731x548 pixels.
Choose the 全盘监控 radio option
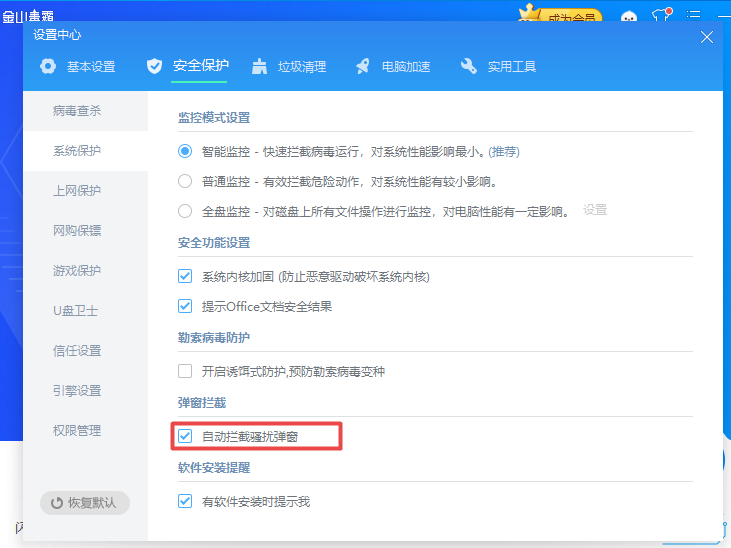(185, 211)
